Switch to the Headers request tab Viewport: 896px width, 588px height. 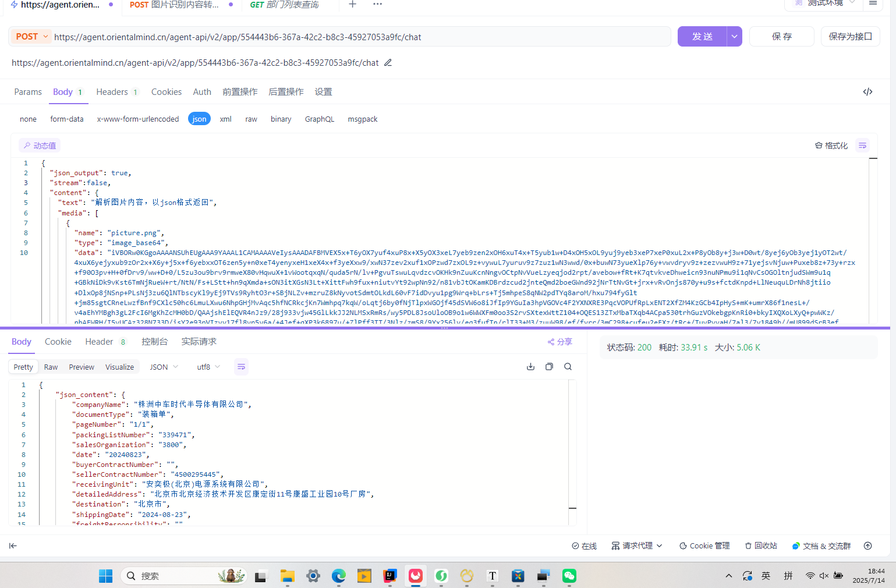click(112, 91)
